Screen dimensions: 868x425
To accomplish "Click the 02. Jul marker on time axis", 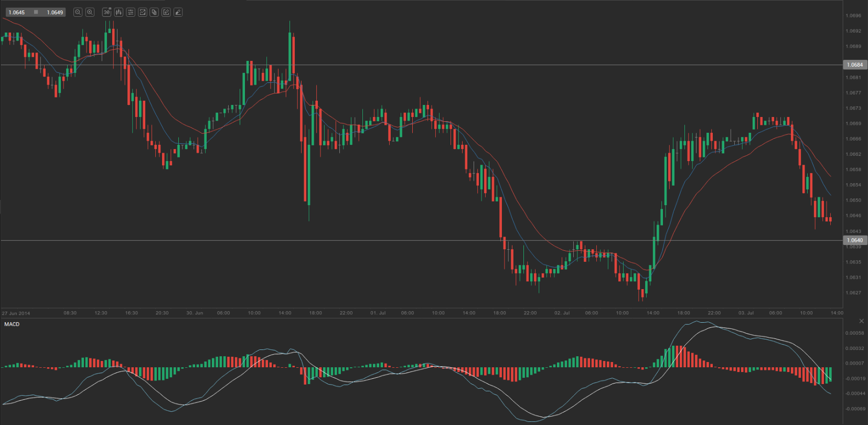I will coord(562,313).
